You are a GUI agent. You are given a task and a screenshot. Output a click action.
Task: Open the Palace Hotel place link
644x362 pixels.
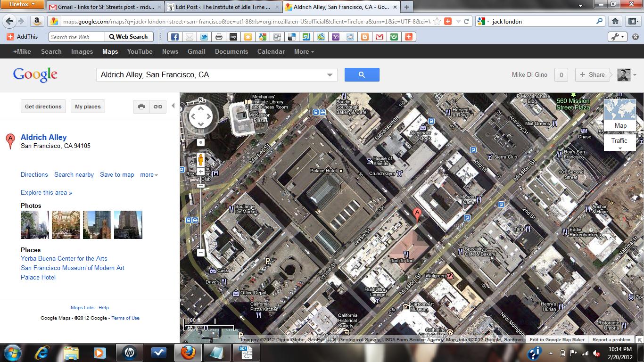tap(38, 277)
